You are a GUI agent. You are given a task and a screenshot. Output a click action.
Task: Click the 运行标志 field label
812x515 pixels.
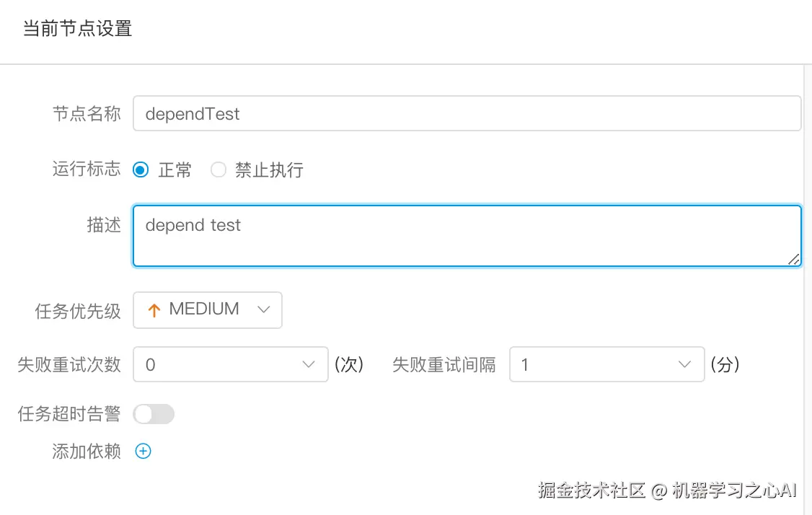pos(86,170)
